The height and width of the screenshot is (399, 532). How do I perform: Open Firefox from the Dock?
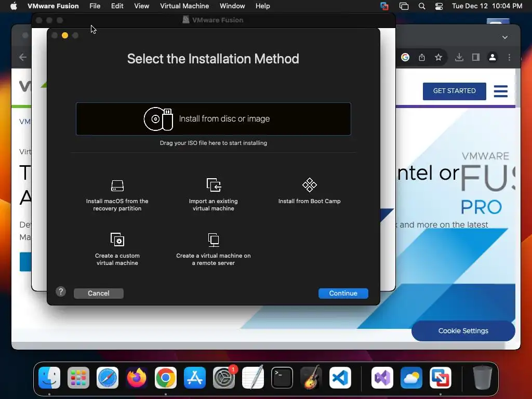[137, 378]
